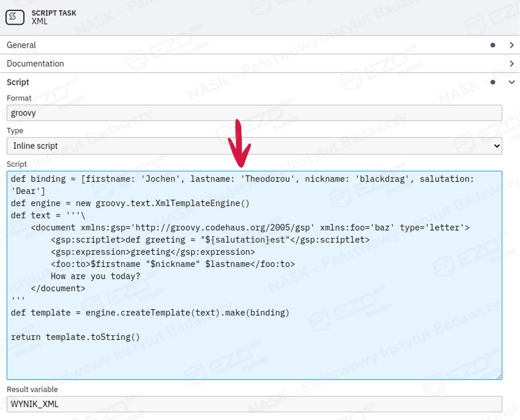
Task: Place cursor on 'return template.toString()' line
Action: (75, 337)
